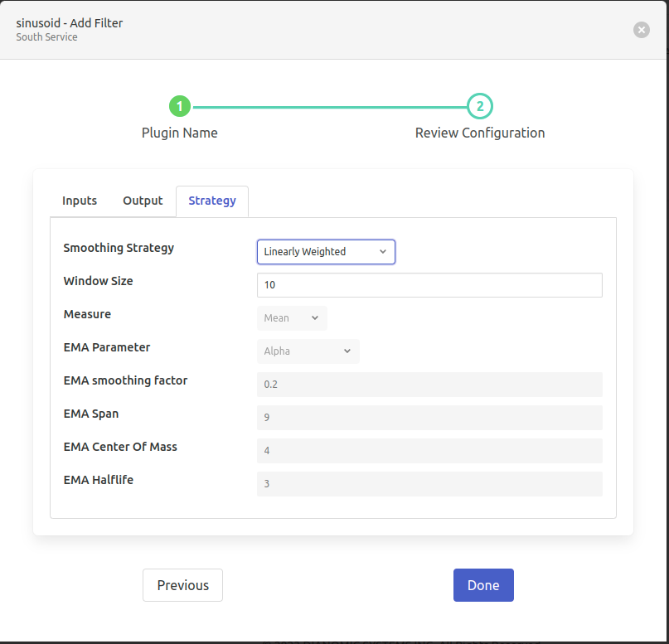This screenshot has width=669, height=644.
Task: Close the Add Filter dialog
Action: pos(641,30)
